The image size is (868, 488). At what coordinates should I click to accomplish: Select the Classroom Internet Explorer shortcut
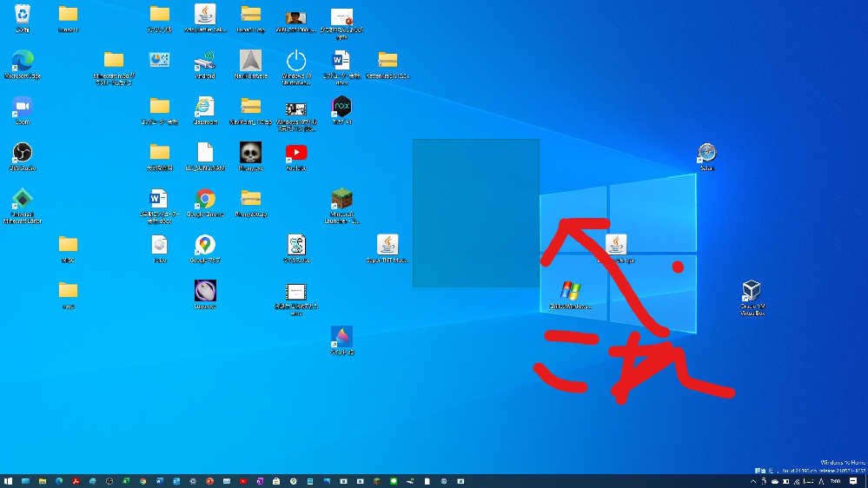(205, 110)
